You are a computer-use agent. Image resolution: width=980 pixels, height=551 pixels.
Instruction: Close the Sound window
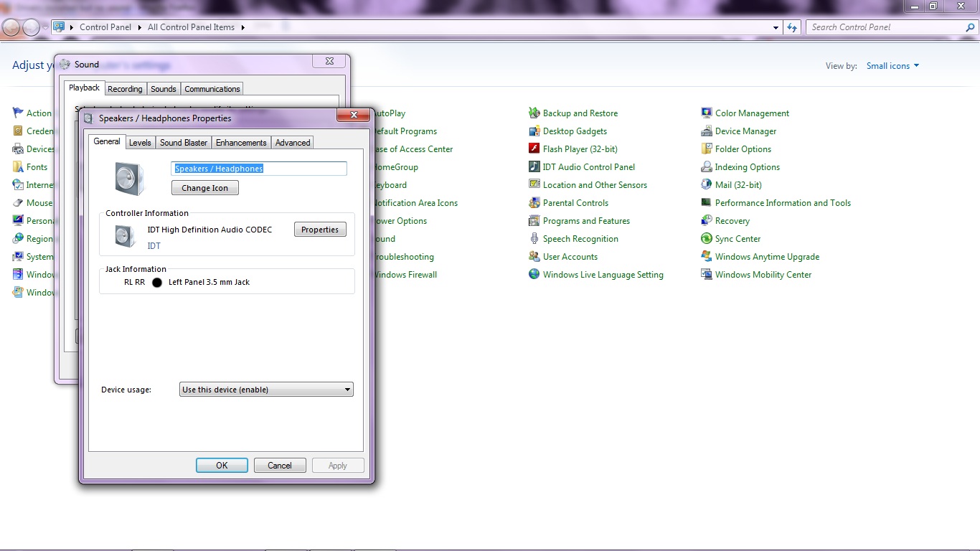(x=329, y=62)
